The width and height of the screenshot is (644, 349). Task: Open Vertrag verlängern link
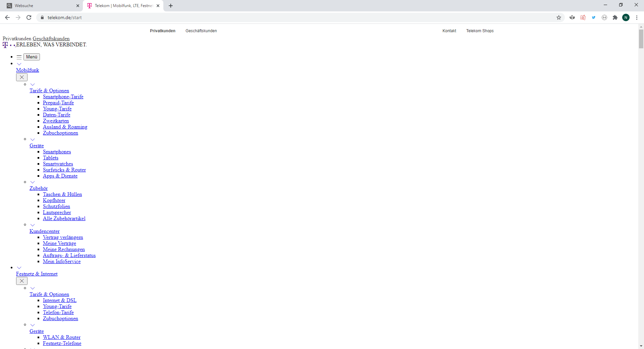[63, 237]
